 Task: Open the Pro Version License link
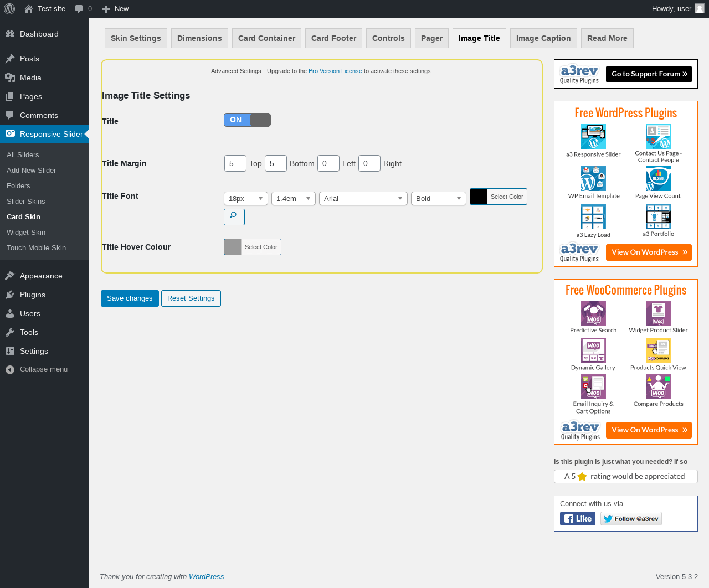click(335, 71)
